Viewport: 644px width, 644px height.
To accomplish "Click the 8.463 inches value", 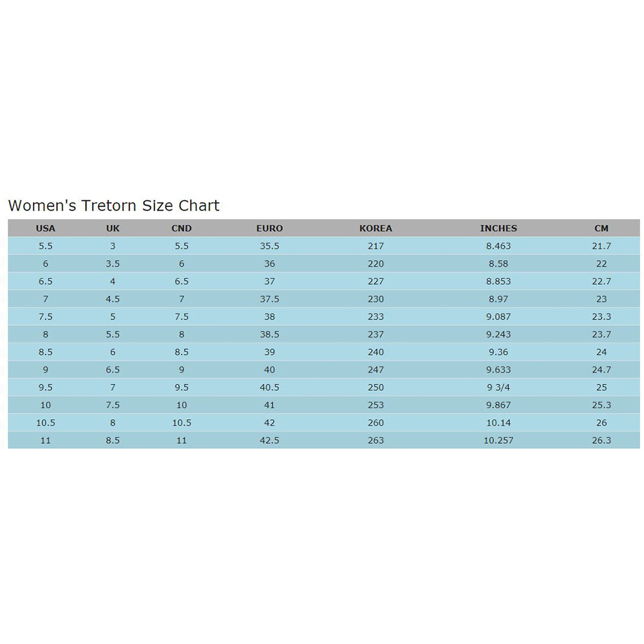I will (x=498, y=246).
